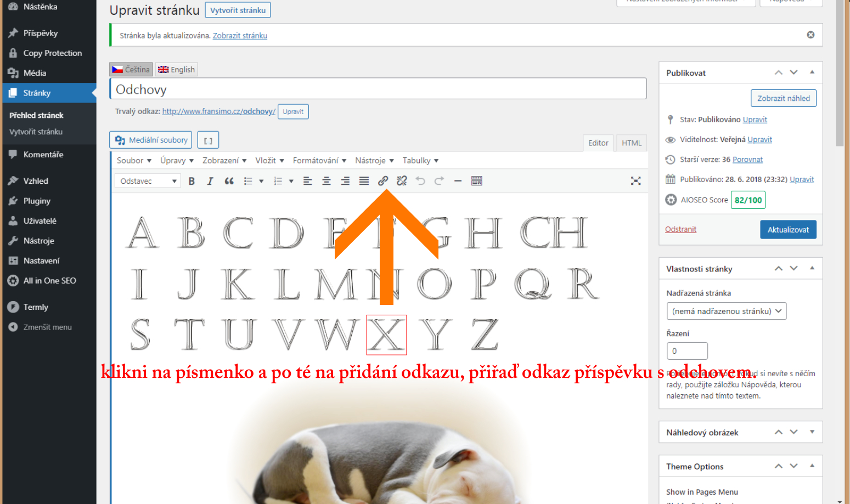Open Nástroje in the admin sidebar
The image size is (850, 504).
pyautogui.click(x=38, y=241)
